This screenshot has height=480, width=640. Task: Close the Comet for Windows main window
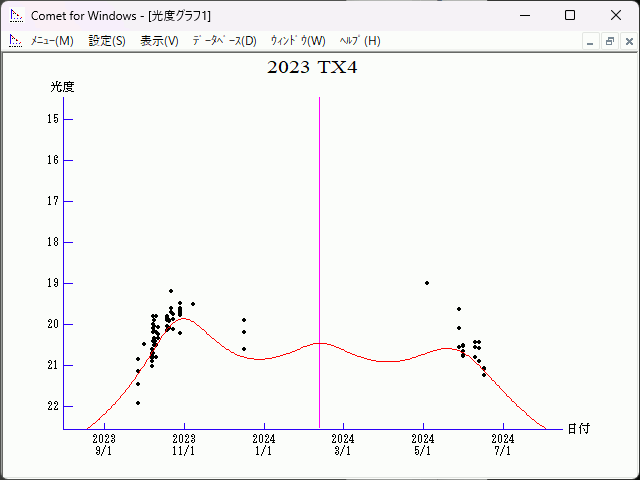616,16
